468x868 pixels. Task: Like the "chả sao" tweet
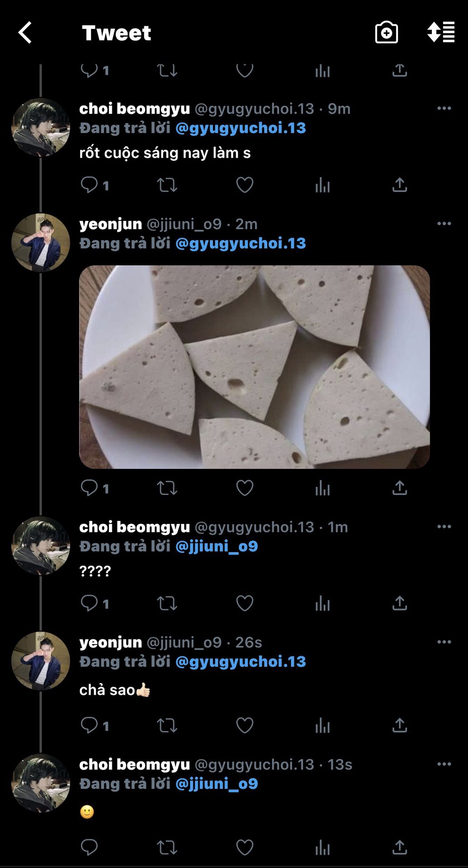pyautogui.click(x=245, y=725)
